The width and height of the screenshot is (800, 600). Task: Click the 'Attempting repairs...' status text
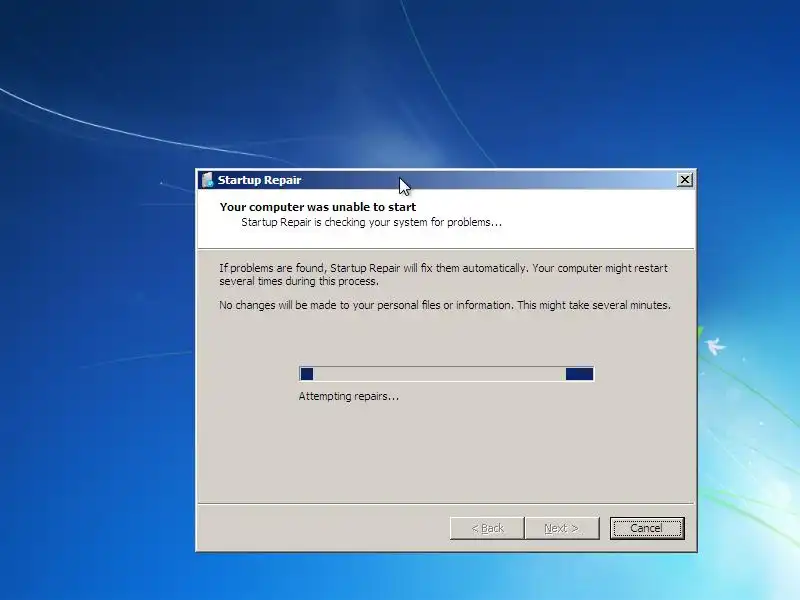[x=348, y=396]
